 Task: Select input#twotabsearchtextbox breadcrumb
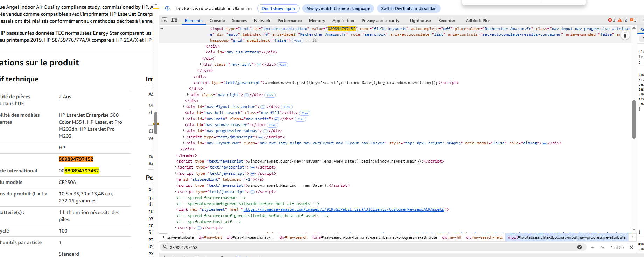pyautogui.click(x=567, y=237)
